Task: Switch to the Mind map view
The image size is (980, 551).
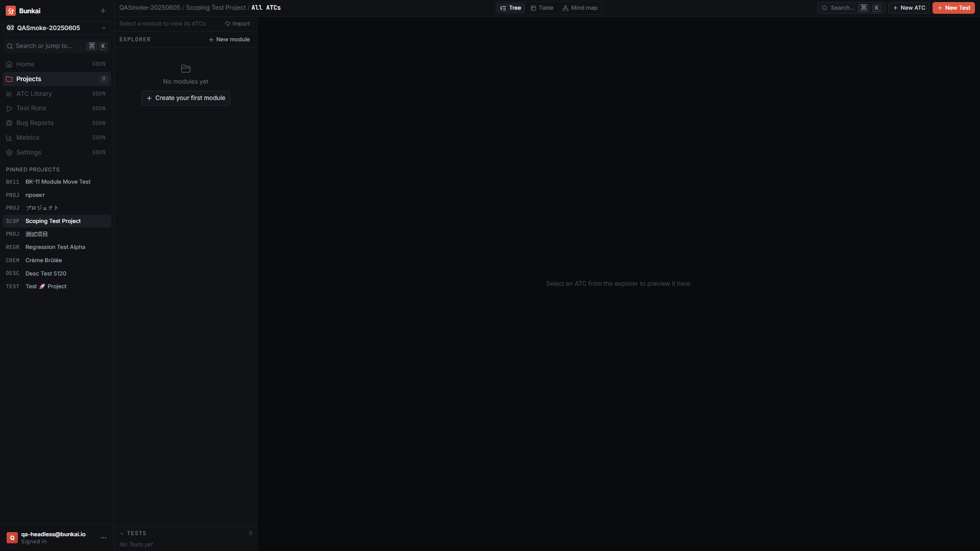Action: (x=580, y=8)
